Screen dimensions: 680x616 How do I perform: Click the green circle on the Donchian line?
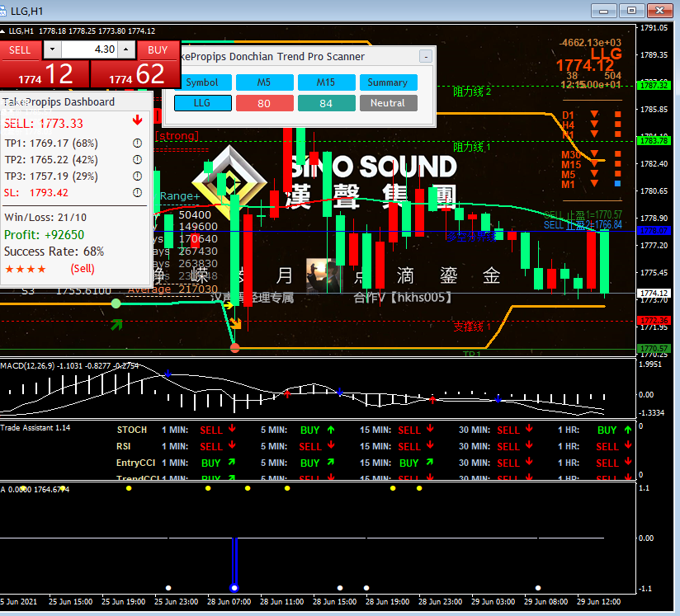[116, 303]
